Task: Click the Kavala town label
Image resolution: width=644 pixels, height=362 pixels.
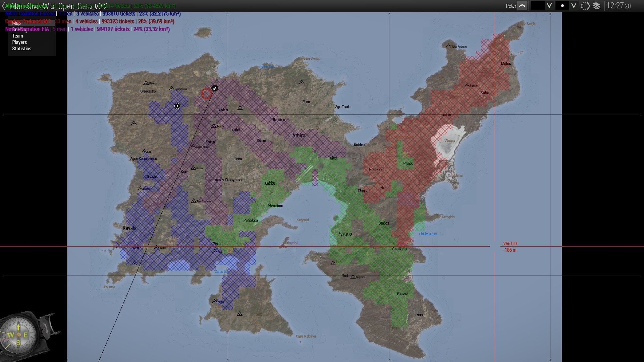Action: (x=129, y=228)
